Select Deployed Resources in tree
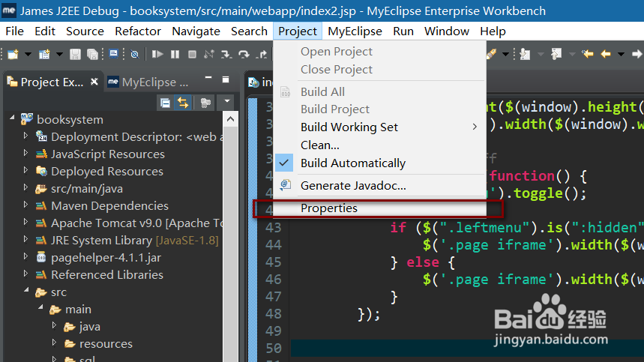This screenshot has height=362, width=644. (106, 171)
